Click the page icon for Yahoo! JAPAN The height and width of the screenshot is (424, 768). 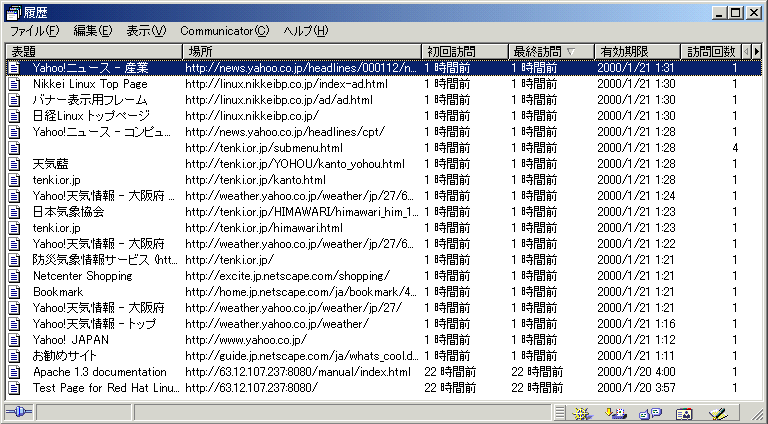click(x=15, y=340)
